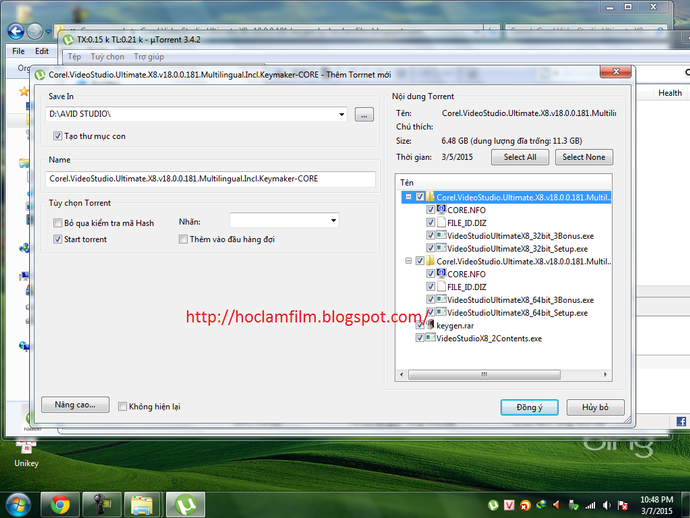Click the Select All button
This screenshot has height=518, width=690.
coord(520,157)
